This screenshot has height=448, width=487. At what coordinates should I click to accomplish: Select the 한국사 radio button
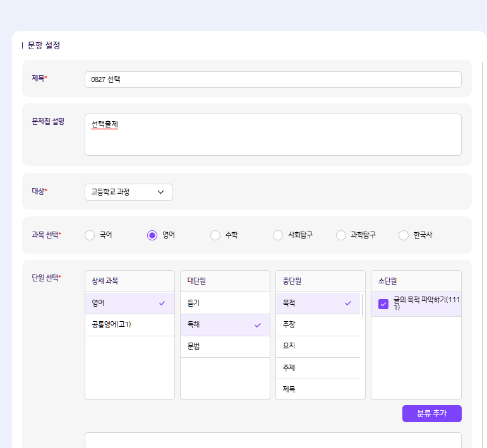[404, 235]
